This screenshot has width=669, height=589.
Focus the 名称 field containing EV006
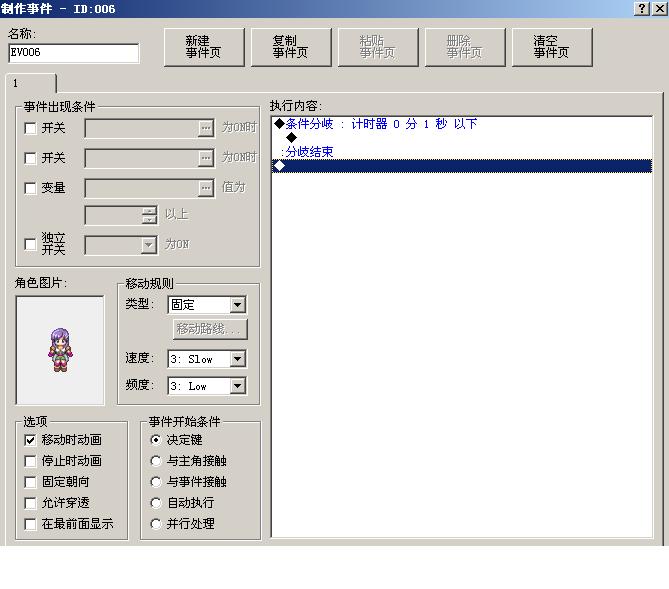73,53
